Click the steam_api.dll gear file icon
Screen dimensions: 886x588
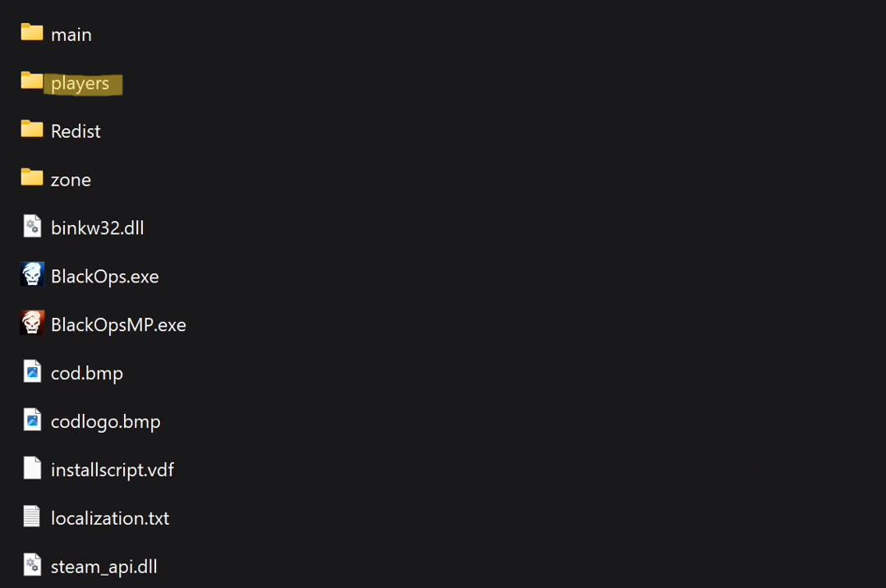[x=32, y=565]
